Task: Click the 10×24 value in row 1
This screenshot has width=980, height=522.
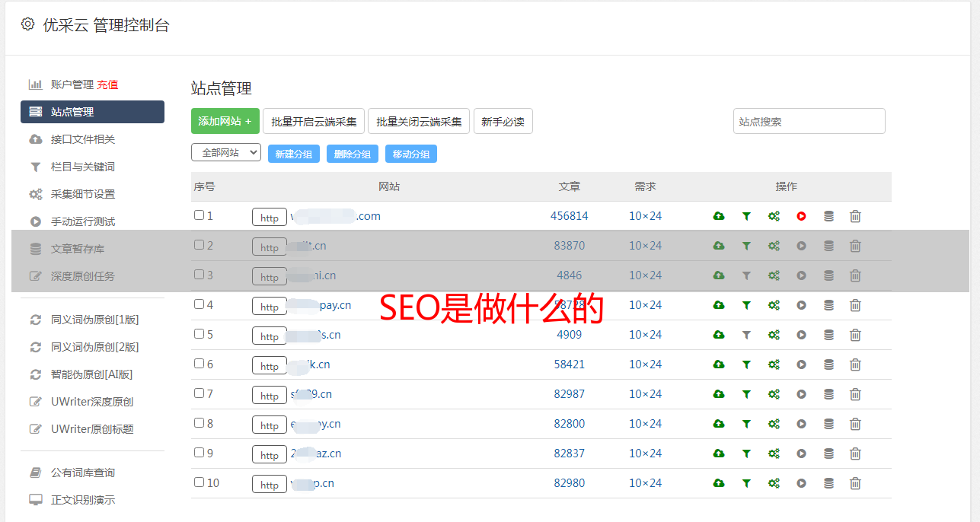Action: tap(646, 216)
